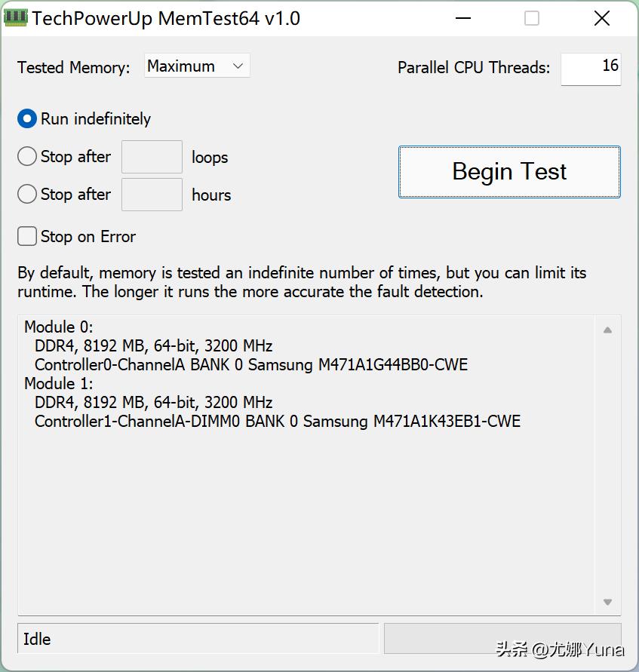Click the Parallel CPU Threads field
This screenshot has width=639, height=672.
coord(591,69)
